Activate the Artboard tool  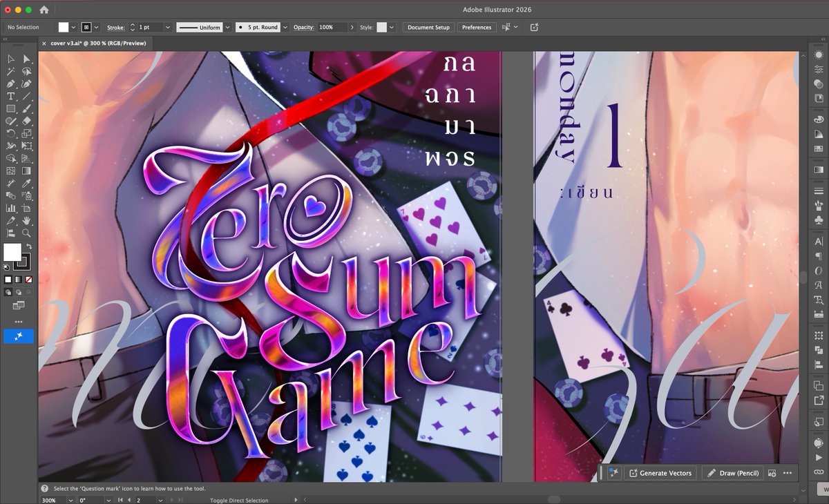26,208
